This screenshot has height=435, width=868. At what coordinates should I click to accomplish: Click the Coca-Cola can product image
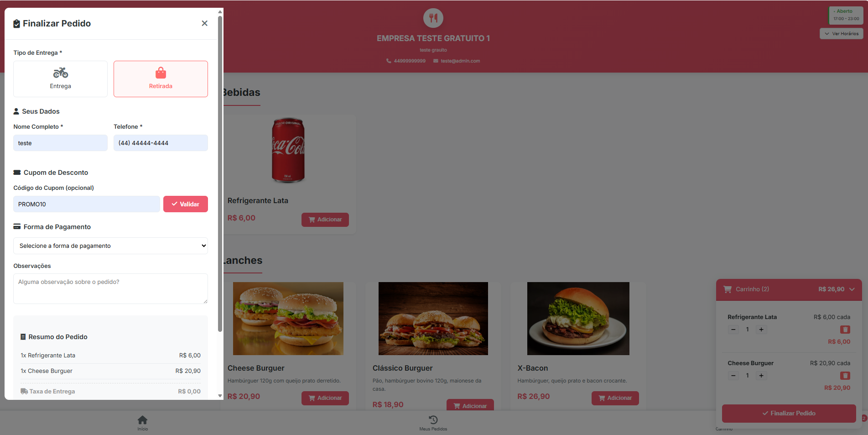pos(288,150)
